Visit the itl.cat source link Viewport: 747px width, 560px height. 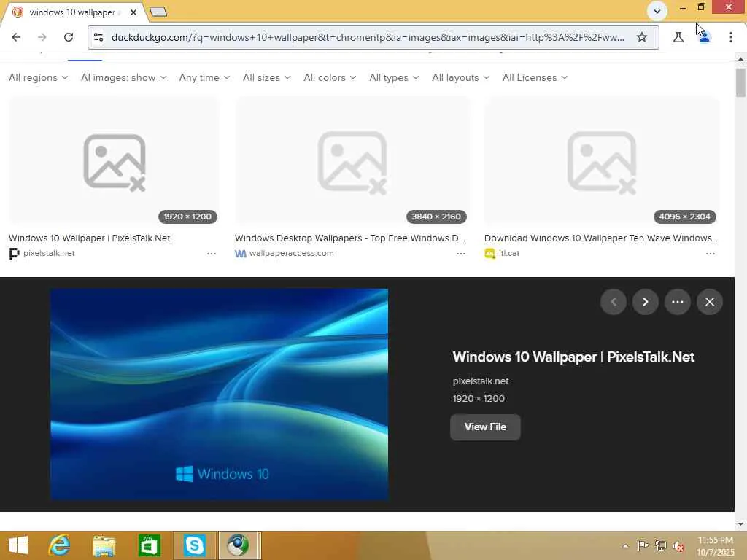point(508,253)
